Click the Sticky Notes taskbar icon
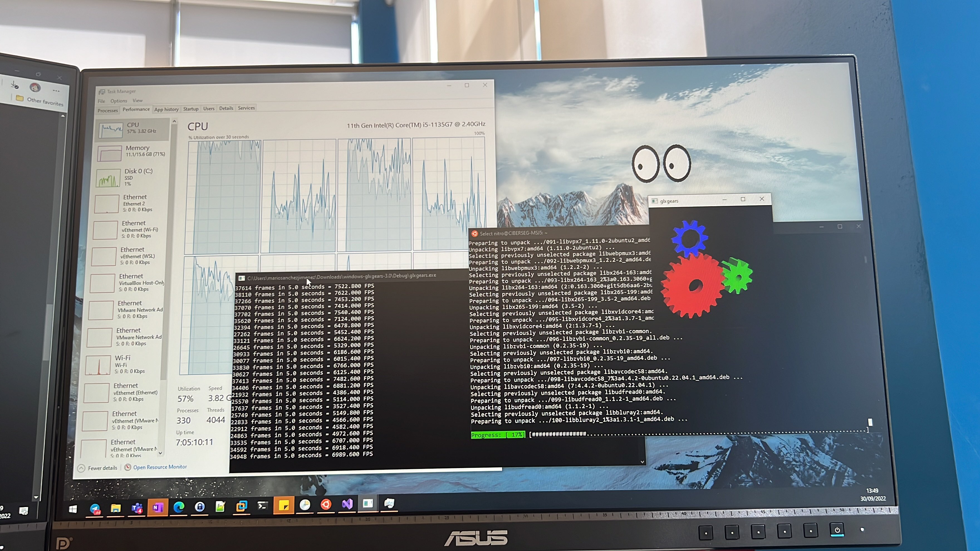 click(x=284, y=505)
